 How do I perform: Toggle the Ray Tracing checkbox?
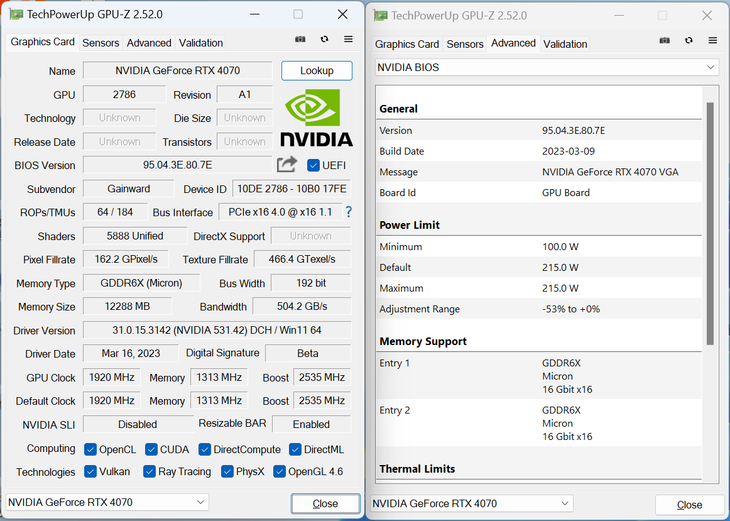tap(149, 472)
